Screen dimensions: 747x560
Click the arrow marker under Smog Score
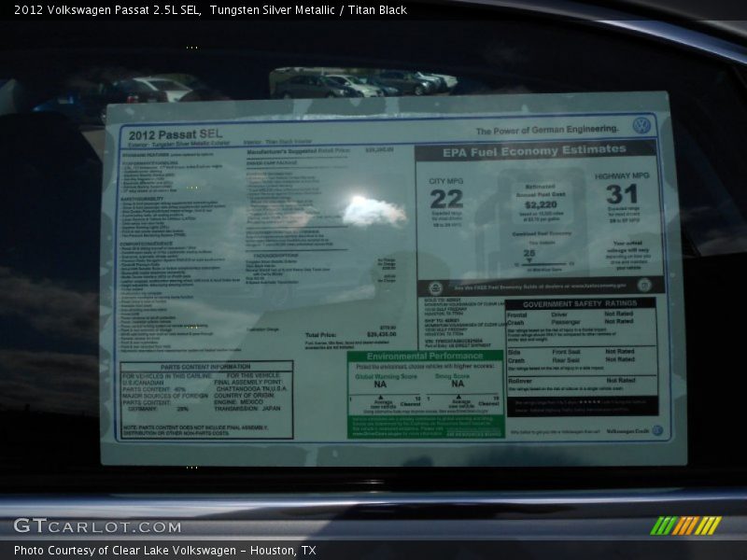click(x=458, y=397)
